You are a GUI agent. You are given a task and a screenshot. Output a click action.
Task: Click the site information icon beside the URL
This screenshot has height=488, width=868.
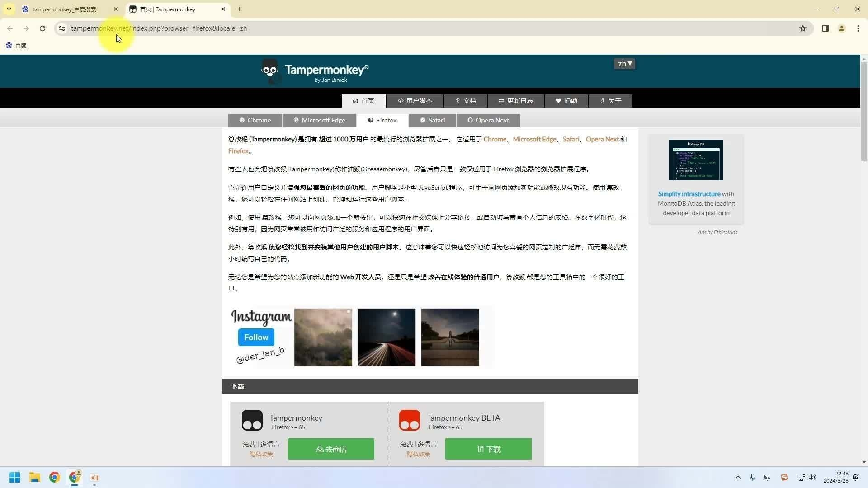(61, 28)
